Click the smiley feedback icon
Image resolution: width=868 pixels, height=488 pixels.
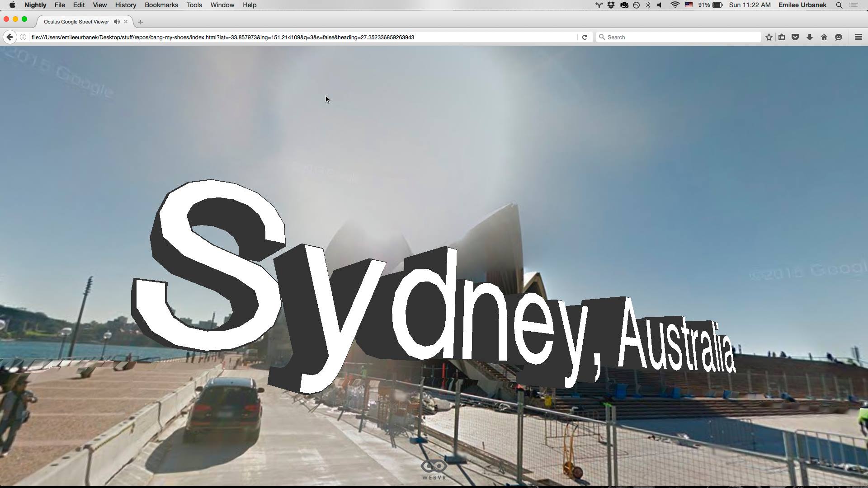pyautogui.click(x=839, y=38)
